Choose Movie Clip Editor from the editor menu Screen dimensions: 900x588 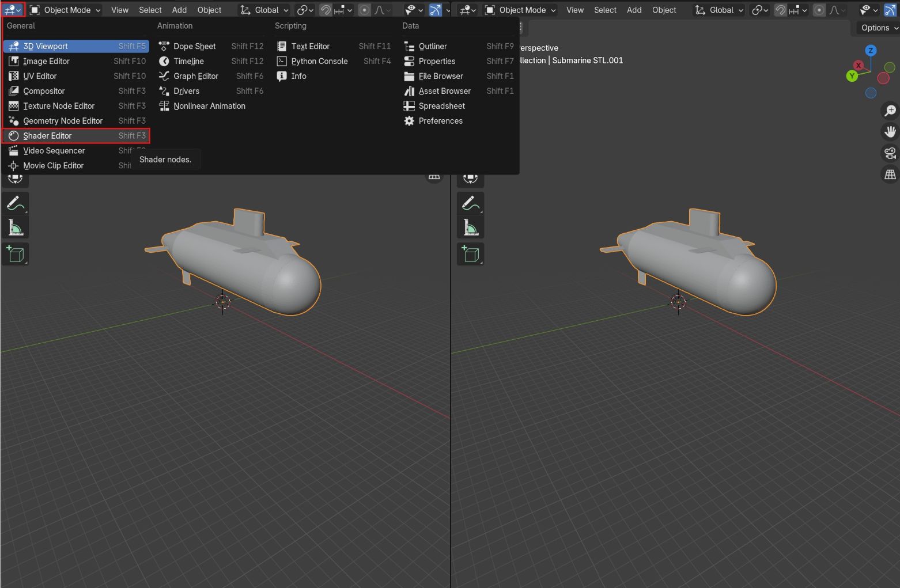77,166
